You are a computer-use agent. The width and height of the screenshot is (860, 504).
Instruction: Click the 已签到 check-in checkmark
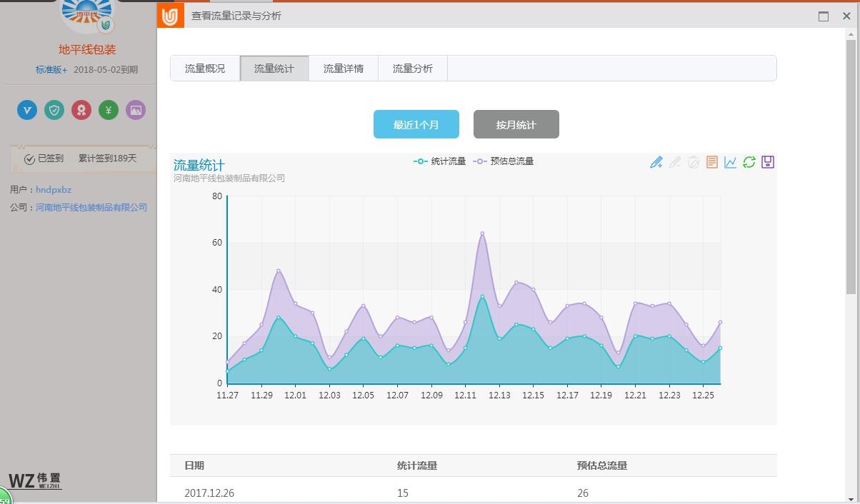point(30,159)
